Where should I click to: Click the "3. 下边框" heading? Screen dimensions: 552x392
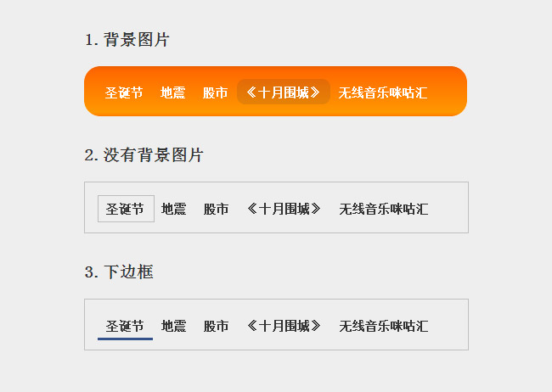(x=119, y=272)
